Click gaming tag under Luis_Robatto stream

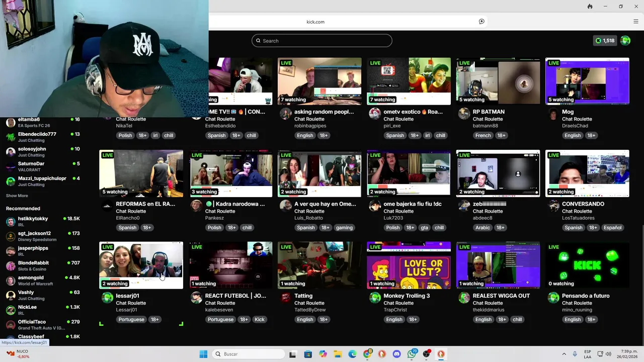[344, 227]
